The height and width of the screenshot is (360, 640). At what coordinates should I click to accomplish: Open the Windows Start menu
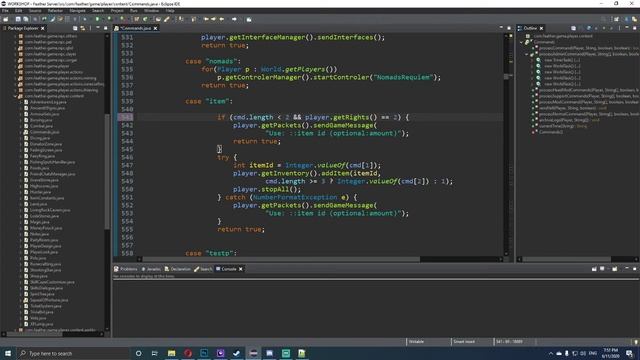(8, 353)
